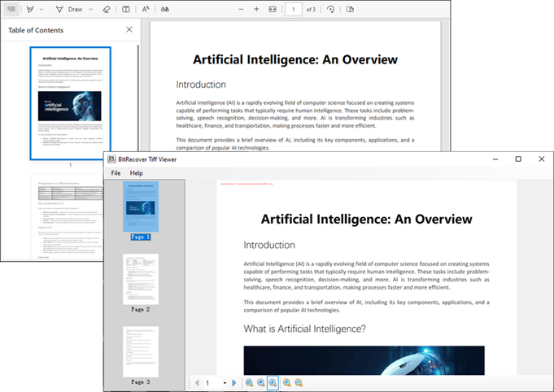Select the highlighter tool in PDF toolbar
The height and width of the screenshot is (392, 554).
point(30,9)
